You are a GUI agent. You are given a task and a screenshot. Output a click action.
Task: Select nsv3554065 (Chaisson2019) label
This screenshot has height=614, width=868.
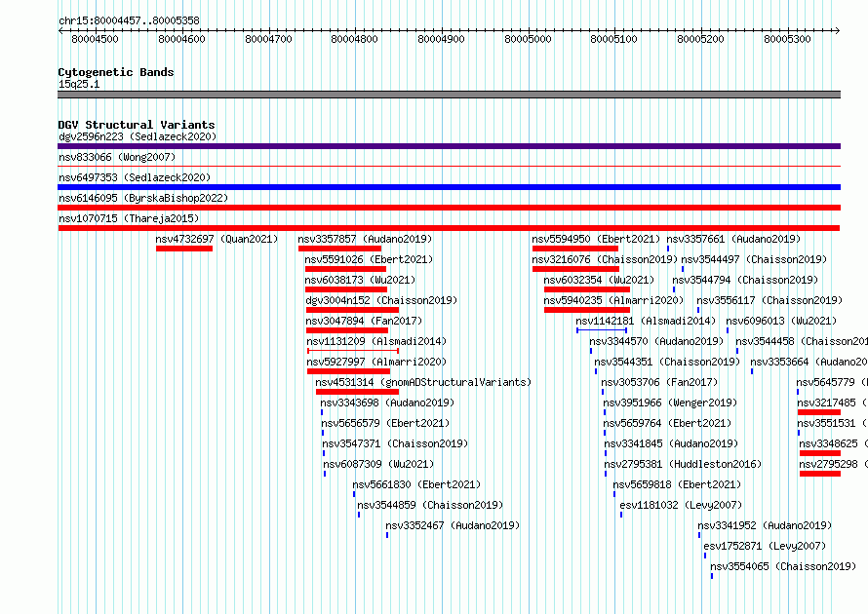coord(783,566)
